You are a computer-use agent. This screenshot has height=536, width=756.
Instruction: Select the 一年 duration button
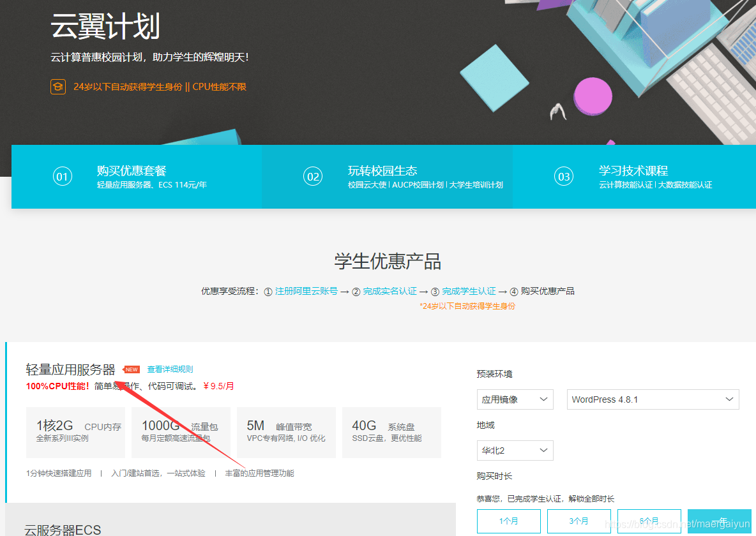[x=720, y=521]
